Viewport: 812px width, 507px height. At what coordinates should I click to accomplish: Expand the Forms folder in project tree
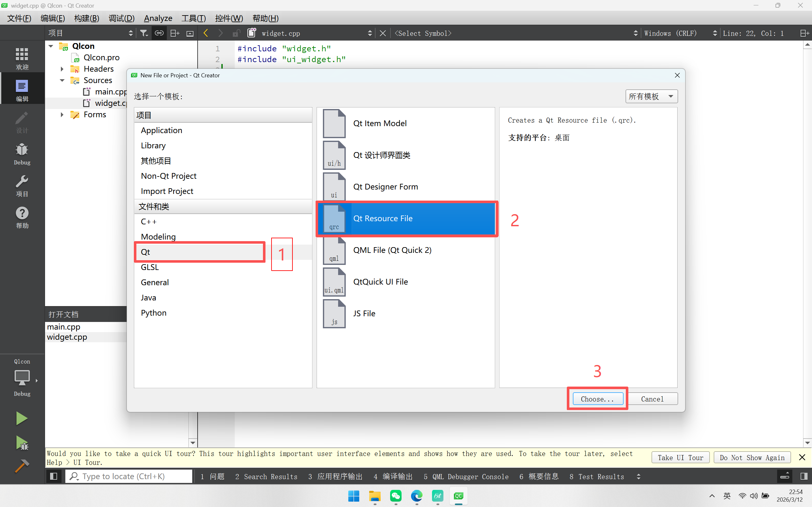[62, 115]
